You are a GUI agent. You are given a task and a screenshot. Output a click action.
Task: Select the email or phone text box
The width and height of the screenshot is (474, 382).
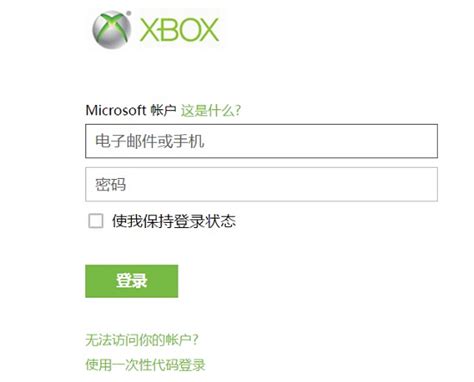pyautogui.click(x=261, y=141)
